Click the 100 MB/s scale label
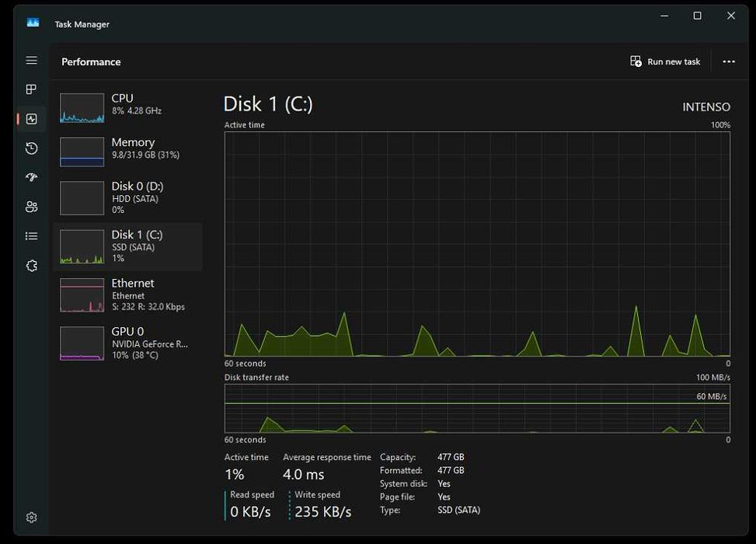Screen dimensions: 756x544 (x=713, y=377)
